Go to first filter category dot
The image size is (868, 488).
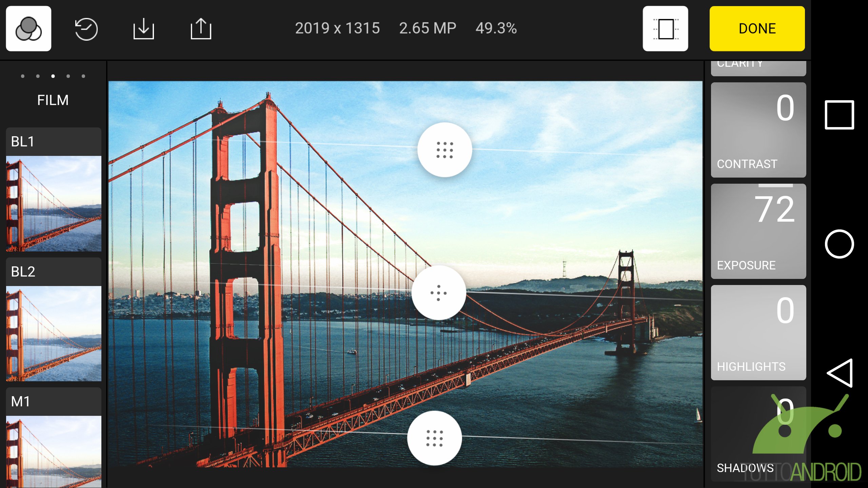23,76
